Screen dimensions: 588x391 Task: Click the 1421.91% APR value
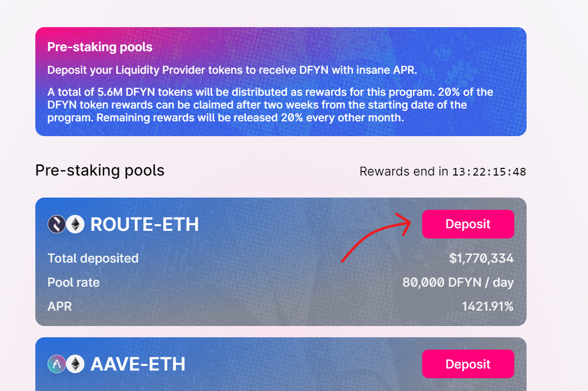click(x=487, y=307)
